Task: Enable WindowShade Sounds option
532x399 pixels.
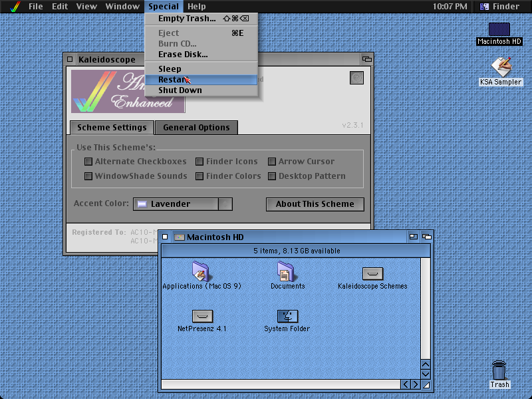Action: (88, 176)
